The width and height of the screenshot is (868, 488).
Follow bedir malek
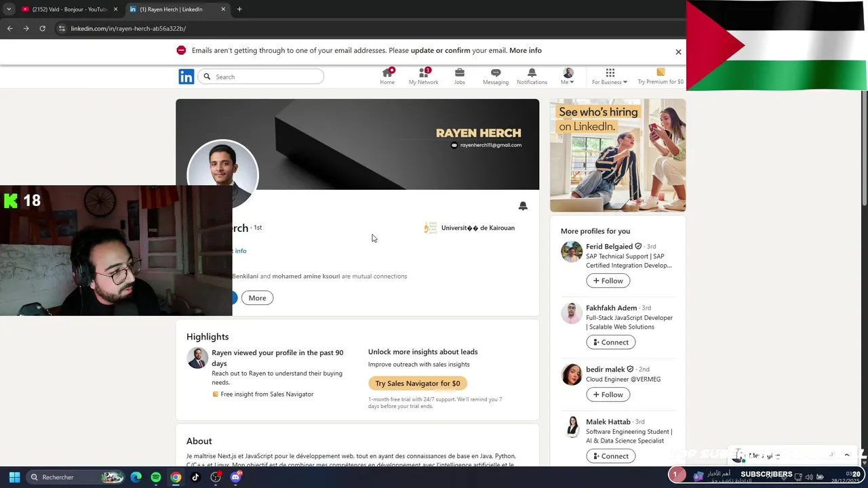coord(608,394)
